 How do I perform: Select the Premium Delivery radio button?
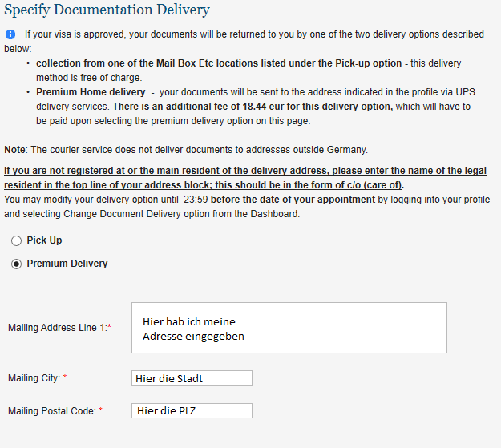tap(16, 264)
